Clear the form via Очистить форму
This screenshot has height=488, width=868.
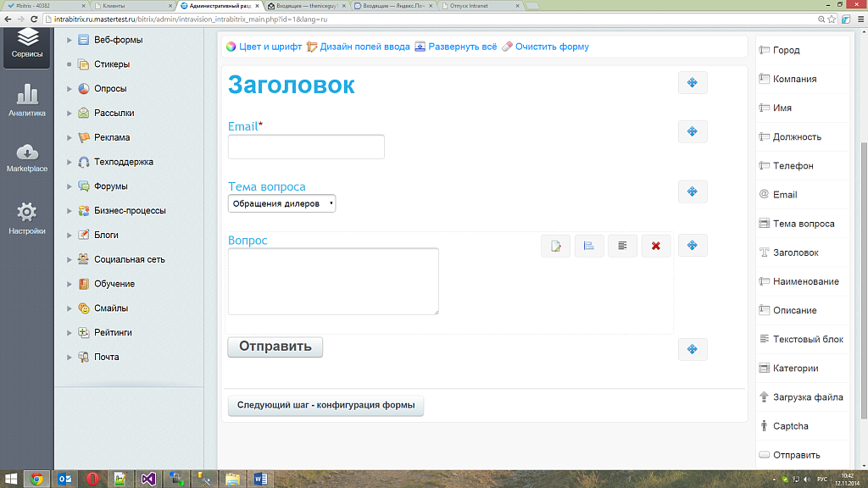point(551,47)
